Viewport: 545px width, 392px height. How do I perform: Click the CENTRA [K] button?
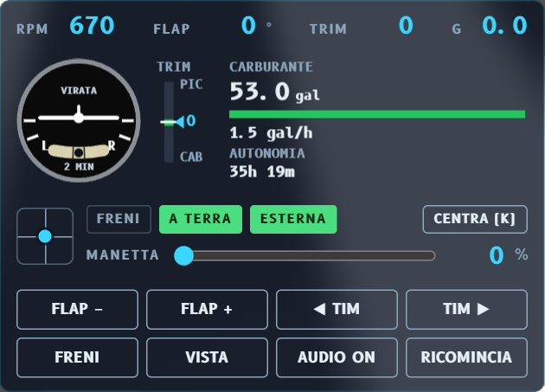475,219
